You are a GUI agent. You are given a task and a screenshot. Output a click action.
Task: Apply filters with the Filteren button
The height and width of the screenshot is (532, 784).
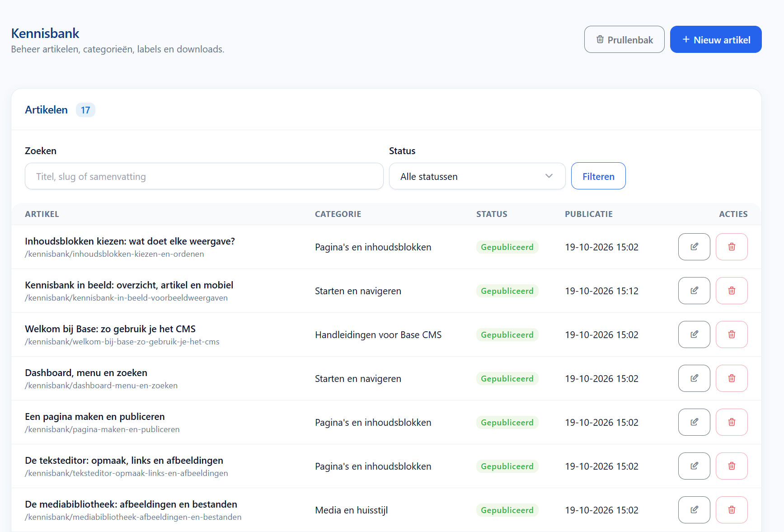(598, 176)
